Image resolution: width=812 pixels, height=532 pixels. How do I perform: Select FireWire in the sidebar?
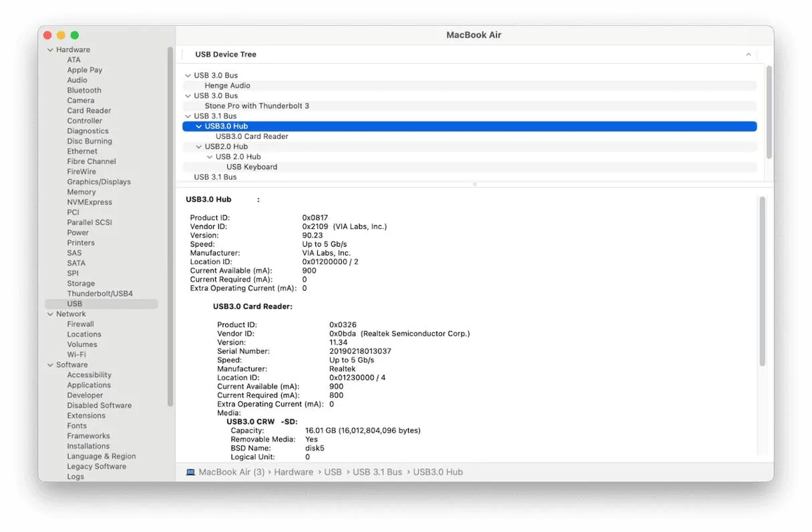coord(81,172)
